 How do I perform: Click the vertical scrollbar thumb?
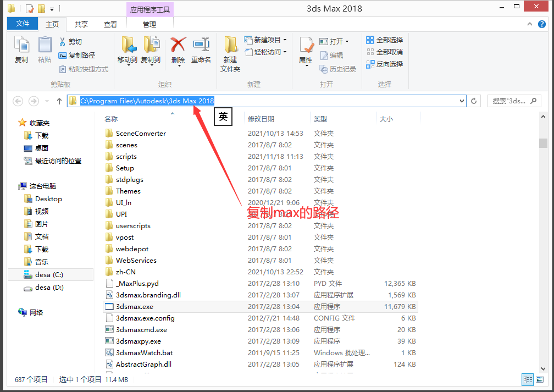pos(543,143)
